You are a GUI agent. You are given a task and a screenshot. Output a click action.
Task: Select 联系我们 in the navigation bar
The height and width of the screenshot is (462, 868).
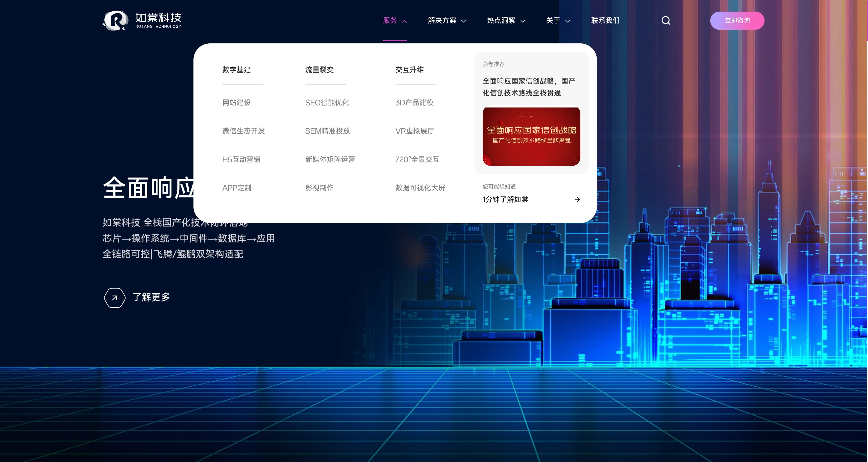tap(605, 20)
